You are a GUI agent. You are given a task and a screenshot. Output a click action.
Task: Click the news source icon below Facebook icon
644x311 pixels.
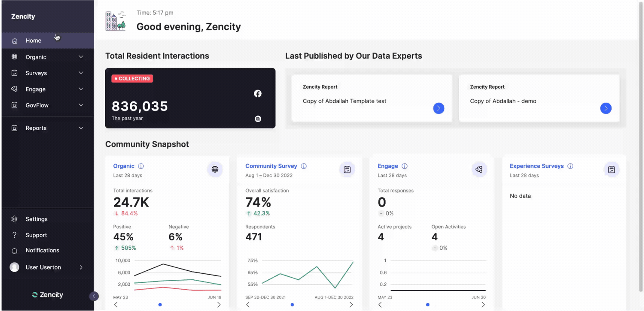click(258, 119)
